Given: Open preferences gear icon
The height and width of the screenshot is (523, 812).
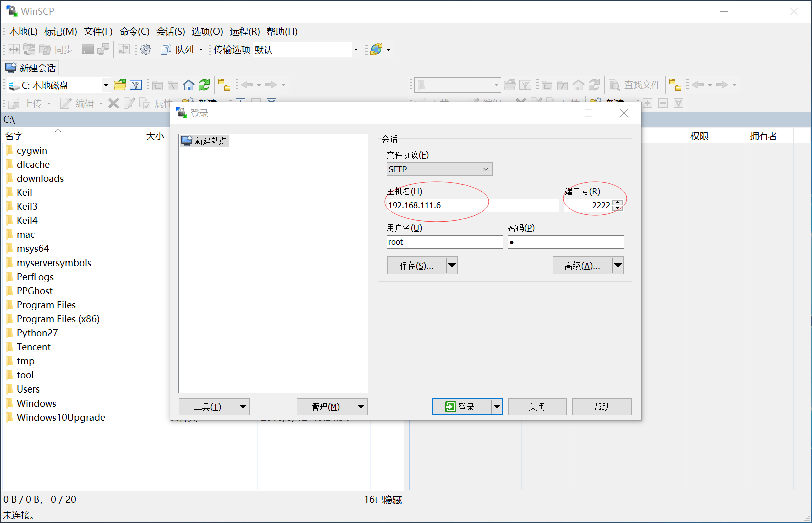Looking at the screenshot, I should 146,49.
